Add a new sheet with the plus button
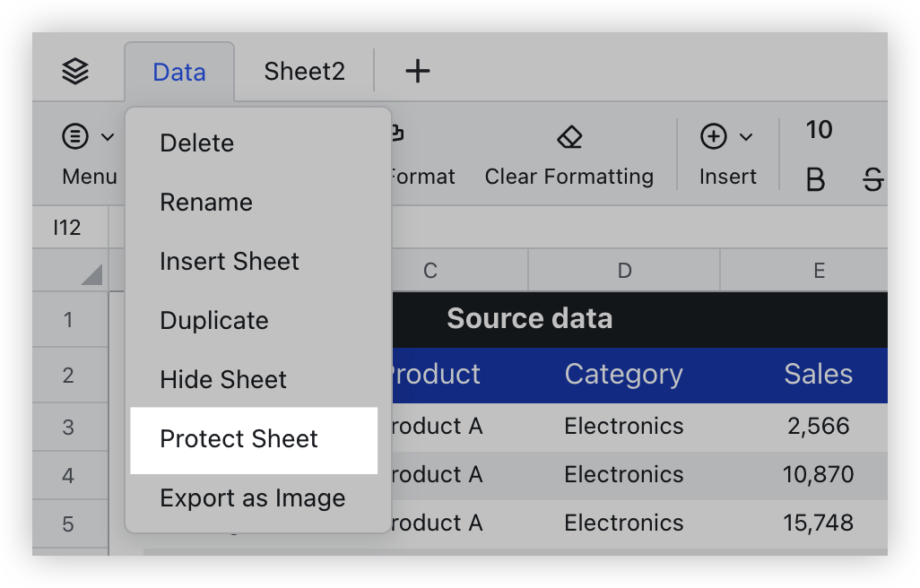Image resolution: width=920 pixels, height=588 pixels. click(x=417, y=70)
